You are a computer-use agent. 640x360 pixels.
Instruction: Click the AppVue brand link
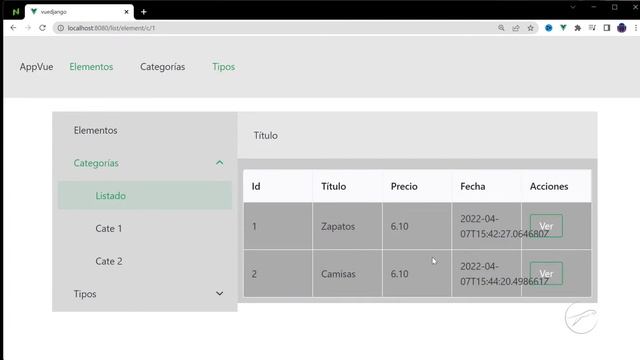pos(36,67)
